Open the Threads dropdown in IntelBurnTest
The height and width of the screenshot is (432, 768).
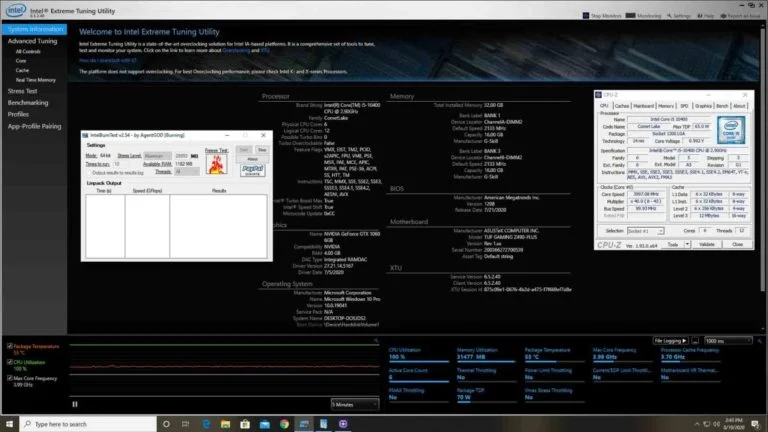(x=187, y=172)
